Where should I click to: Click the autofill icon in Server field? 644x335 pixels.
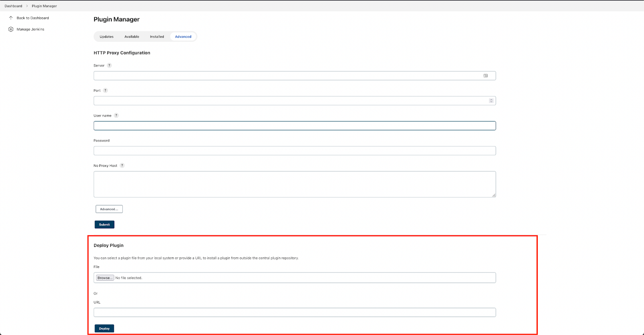[x=486, y=76]
